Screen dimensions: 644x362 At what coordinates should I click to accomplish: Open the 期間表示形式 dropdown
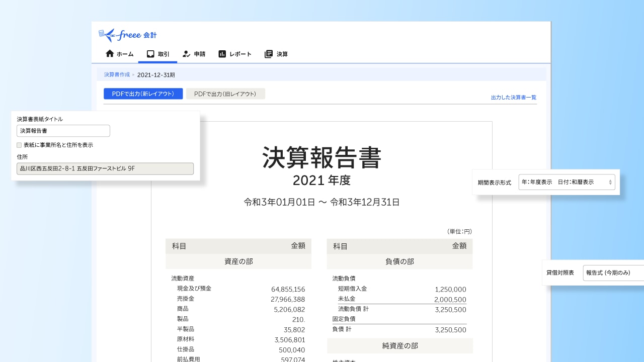[567, 182]
